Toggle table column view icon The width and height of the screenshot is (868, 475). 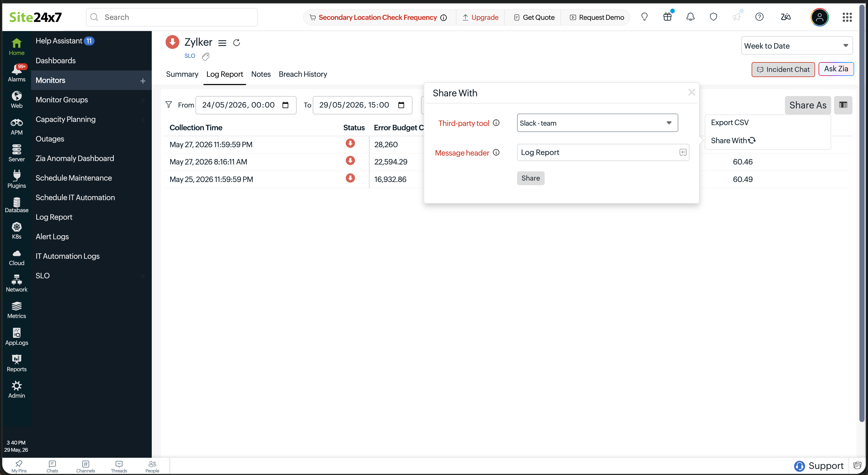(x=843, y=105)
